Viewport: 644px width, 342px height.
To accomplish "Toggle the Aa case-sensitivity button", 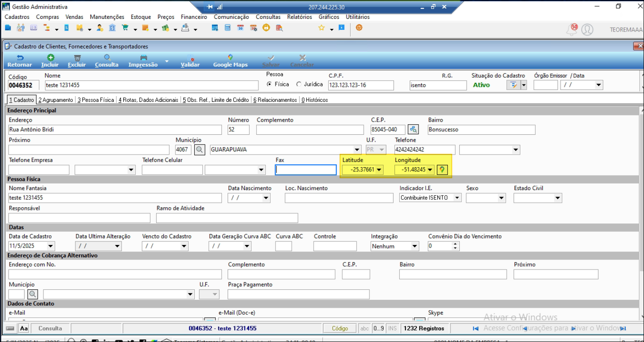I will coord(24,328).
